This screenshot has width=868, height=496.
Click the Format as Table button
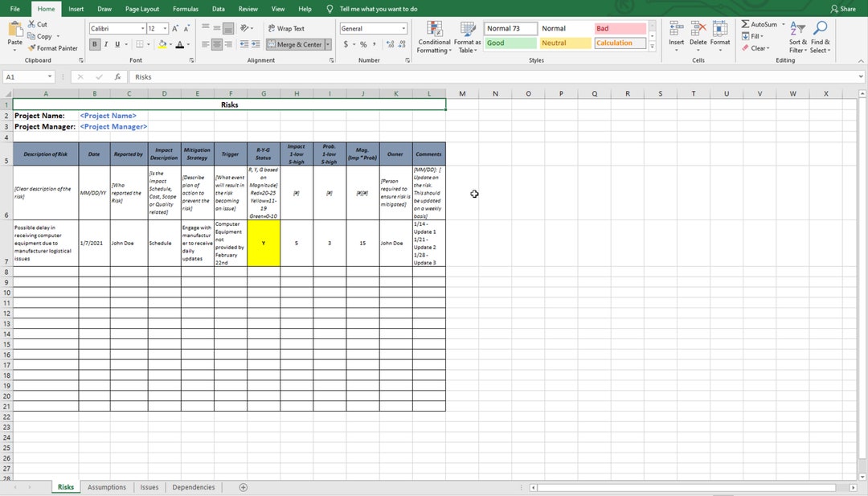(467, 38)
